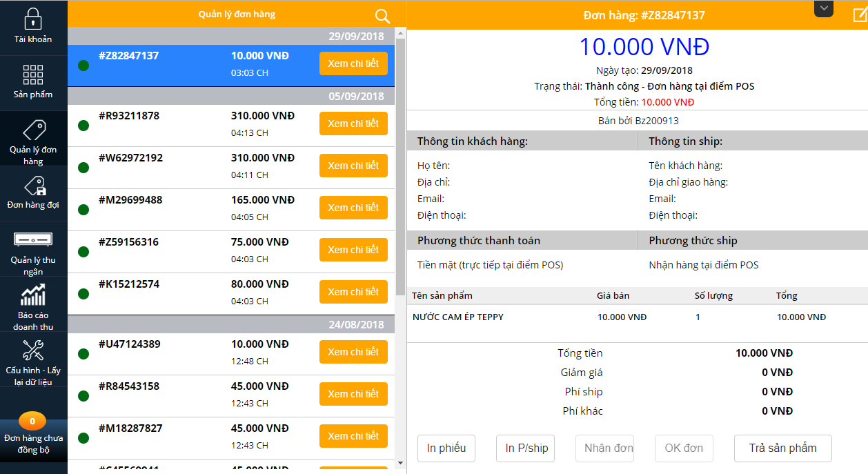
Task: Click green status dot of order #M29699488
Action: tap(83, 210)
